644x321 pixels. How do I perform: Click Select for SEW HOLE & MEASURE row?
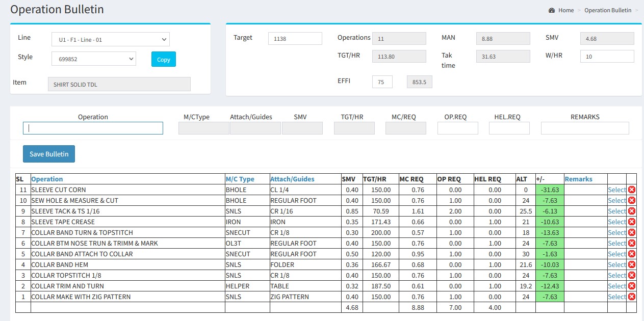point(616,200)
